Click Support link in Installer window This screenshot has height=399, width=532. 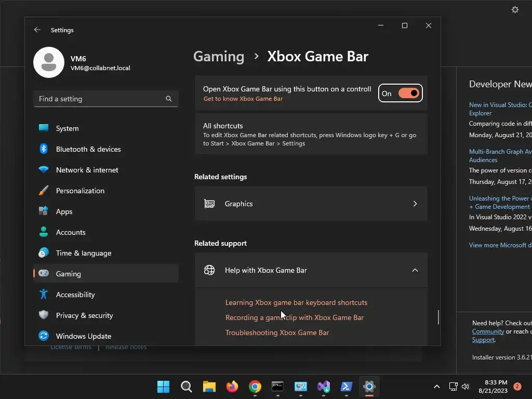pos(483,340)
